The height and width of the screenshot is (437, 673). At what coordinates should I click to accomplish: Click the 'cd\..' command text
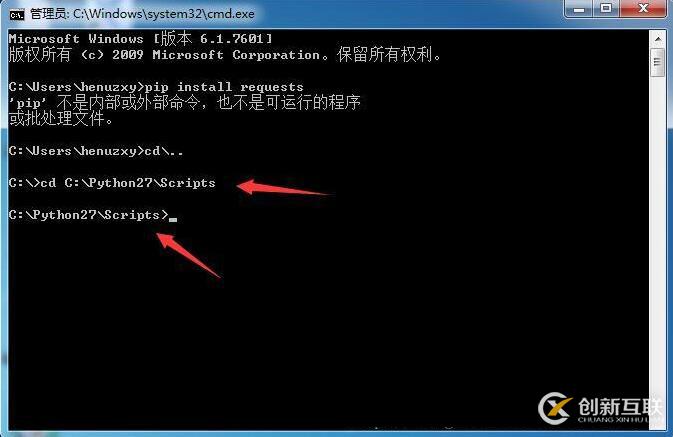[x=164, y=151]
